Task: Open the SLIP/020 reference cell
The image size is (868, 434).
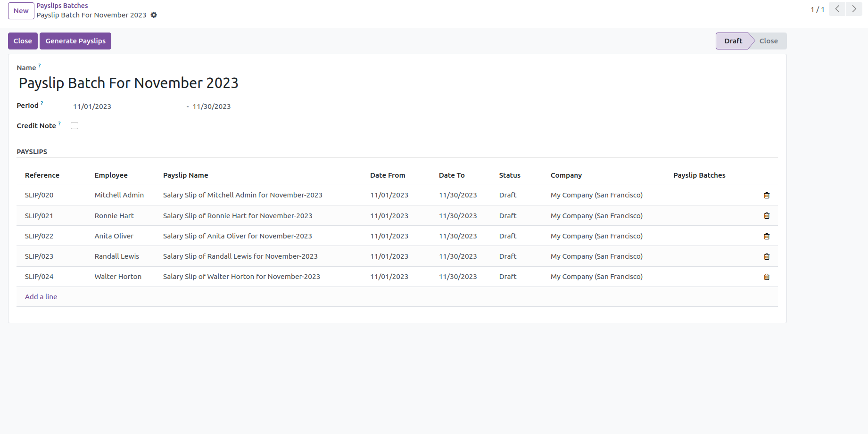Action: (x=39, y=195)
